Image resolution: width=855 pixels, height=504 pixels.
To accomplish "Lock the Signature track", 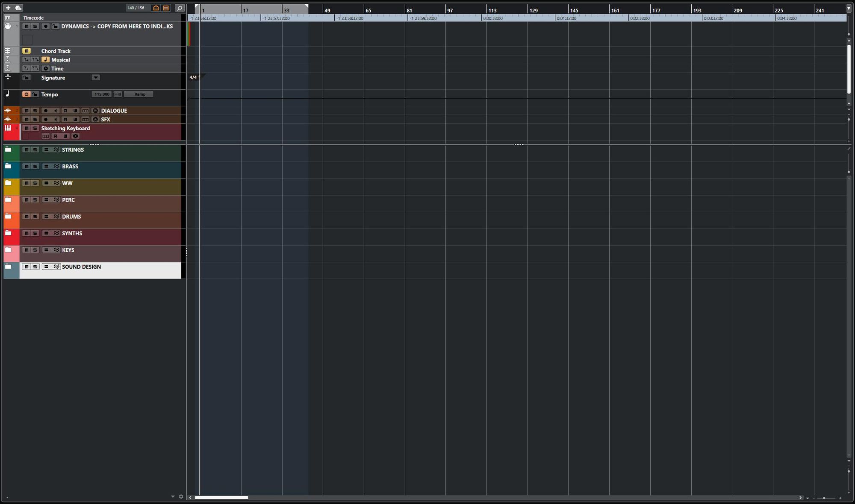I will 27,78.
